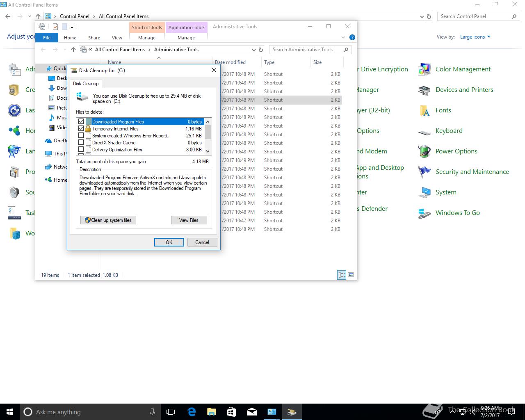The width and height of the screenshot is (525, 420).
Task: Expand the Administrative Tools ribbon chevron
Action: (x=343, y=37)
